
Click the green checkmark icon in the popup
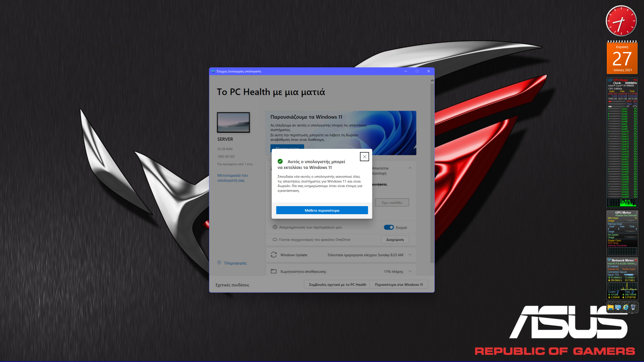280,161
